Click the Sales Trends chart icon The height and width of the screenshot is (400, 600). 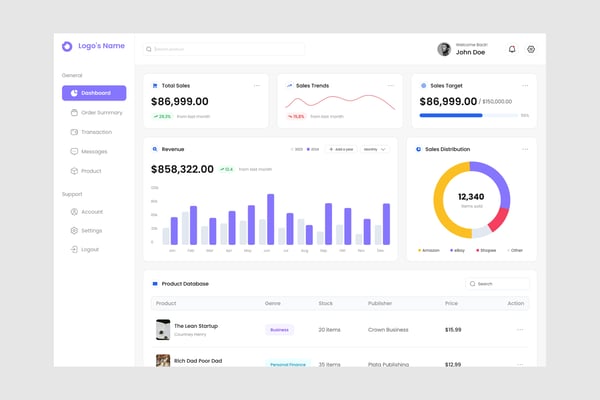(289, 86)
